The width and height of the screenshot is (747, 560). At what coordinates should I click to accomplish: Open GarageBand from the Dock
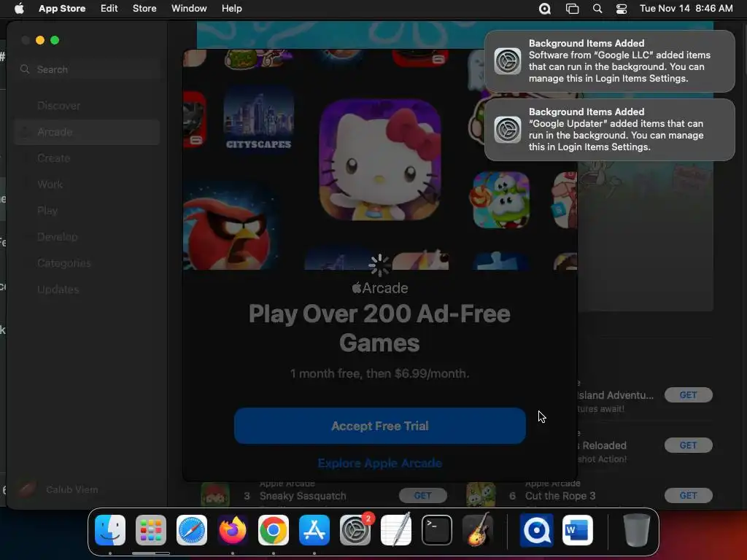(x=478, y=530)
